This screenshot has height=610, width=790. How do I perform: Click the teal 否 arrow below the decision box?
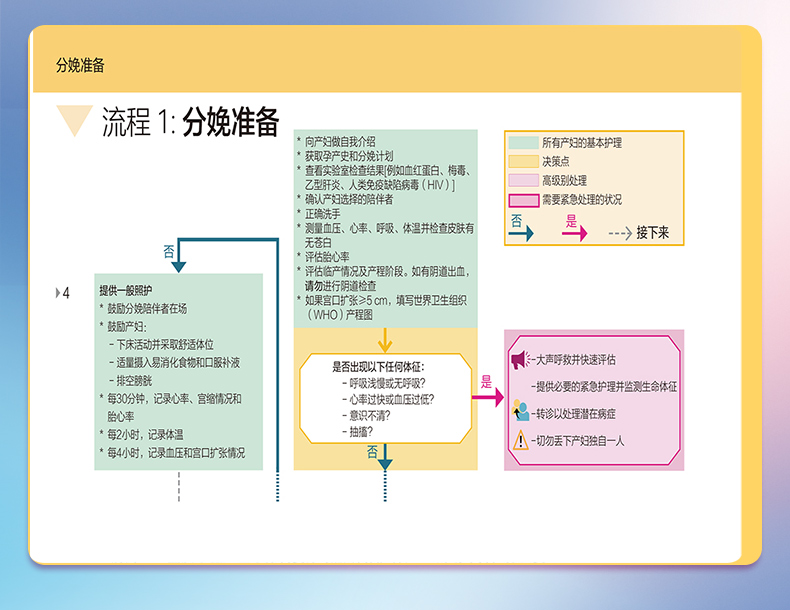pos(385,457)
